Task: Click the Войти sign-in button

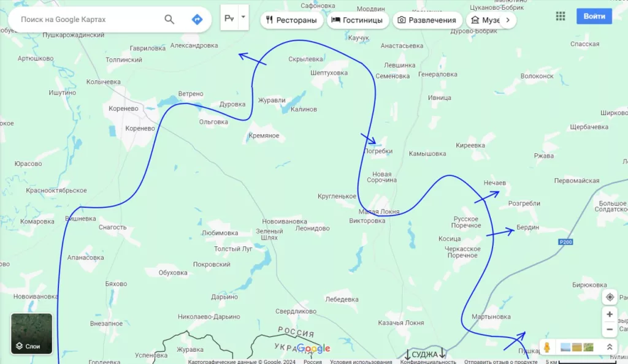Action: point(594,17)
